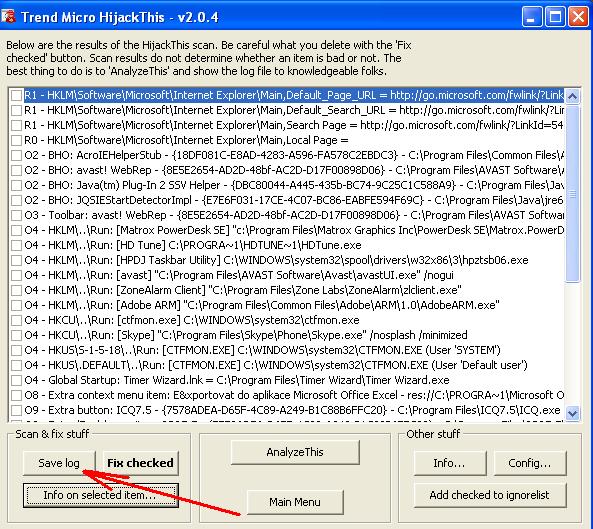The height and width of the screenshot is (529, 593).
Task: Check the CTFMON.EXE 'Default user' entry
Action: [x=16, y=365]
